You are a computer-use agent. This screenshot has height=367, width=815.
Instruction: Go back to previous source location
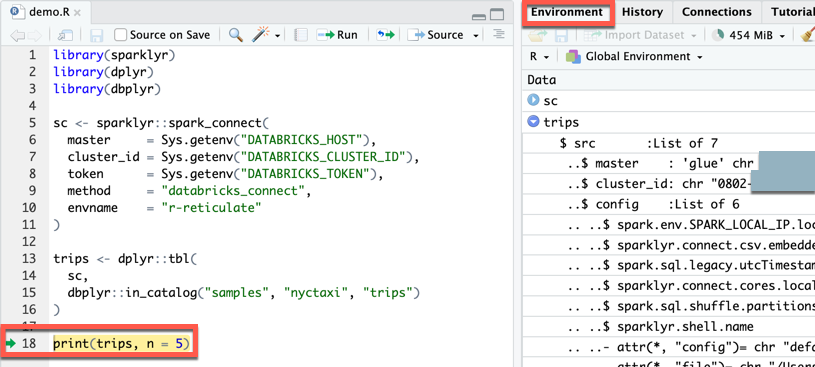pos(18,35)
